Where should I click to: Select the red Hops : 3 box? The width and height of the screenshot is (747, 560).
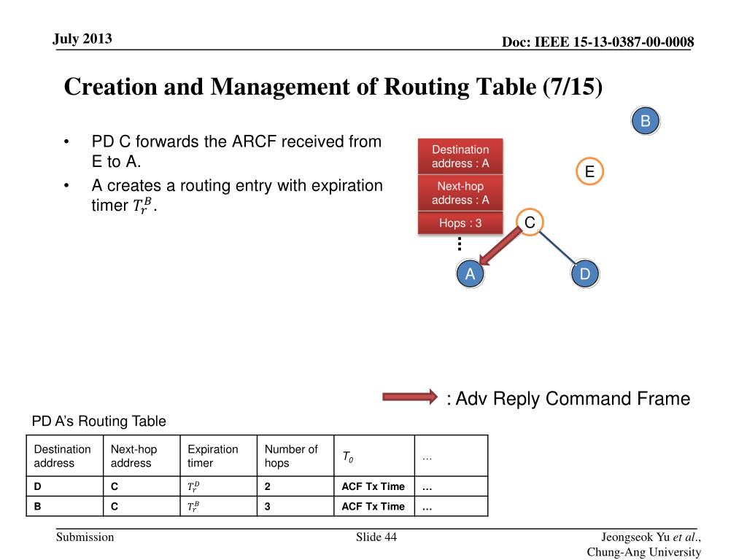(460, 223)
